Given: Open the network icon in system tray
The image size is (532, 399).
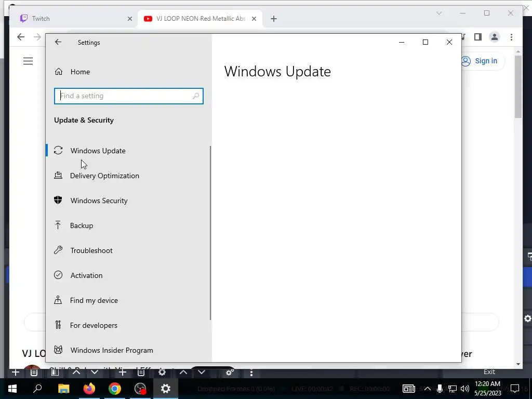Looking at the screenshot, I should [x=453, y=389].
